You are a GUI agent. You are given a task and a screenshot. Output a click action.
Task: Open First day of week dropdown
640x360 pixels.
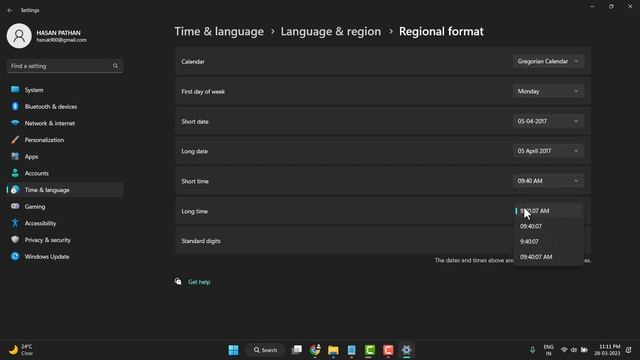click(x=548, y=91)
